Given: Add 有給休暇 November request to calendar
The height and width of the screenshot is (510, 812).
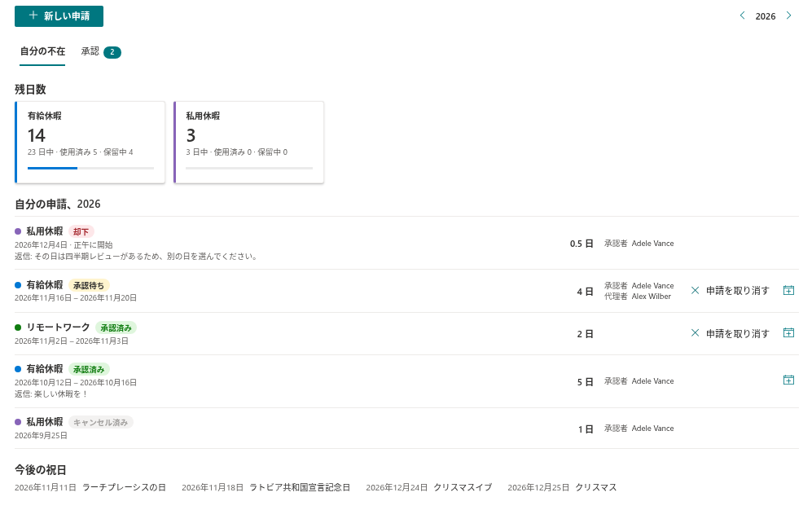Looking at the screenshot, I should coord(788,291).
